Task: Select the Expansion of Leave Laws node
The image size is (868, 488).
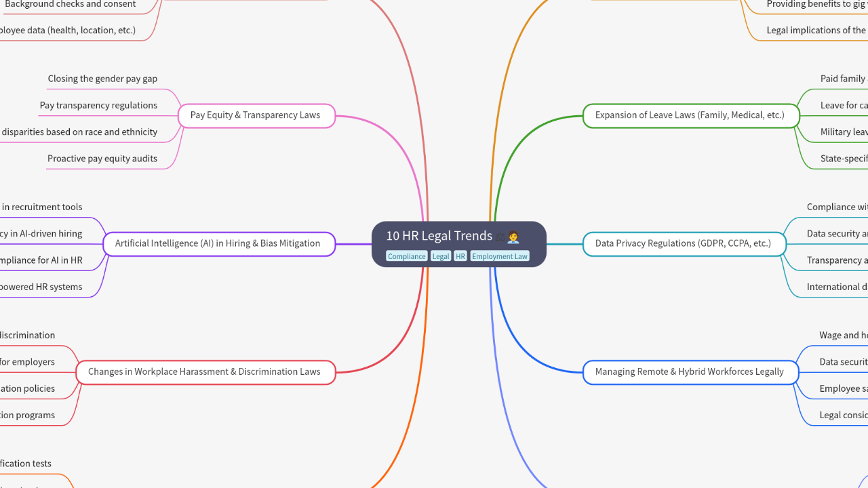Action: [691, 116]
